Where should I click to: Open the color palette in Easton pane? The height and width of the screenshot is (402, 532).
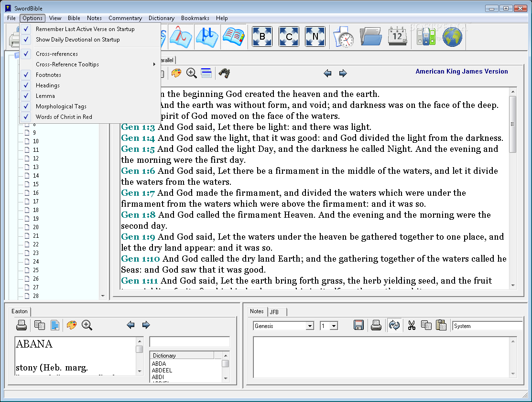point(72,325)
